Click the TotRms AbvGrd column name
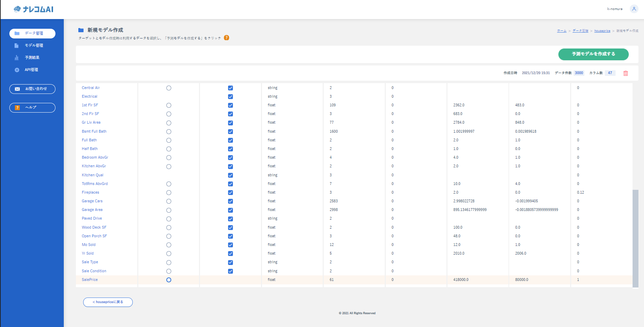This screenshot has height=327, width=644. point(95,184)
